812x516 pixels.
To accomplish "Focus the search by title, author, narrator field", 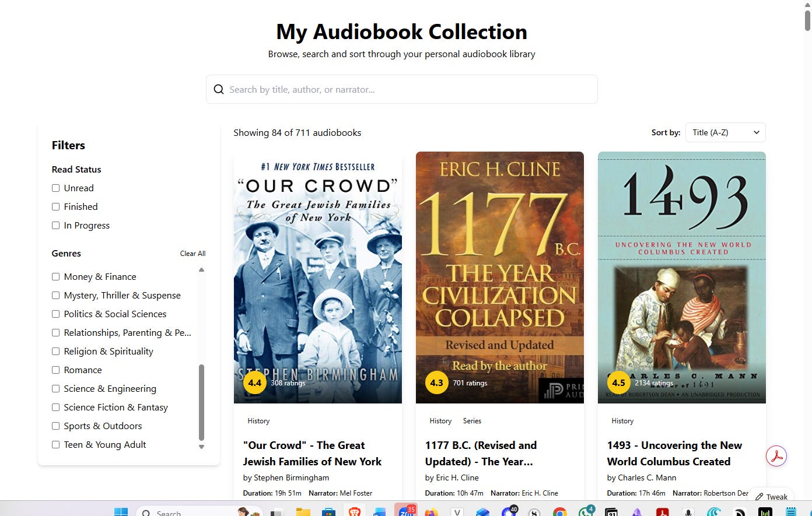I will tap(402, 89).
